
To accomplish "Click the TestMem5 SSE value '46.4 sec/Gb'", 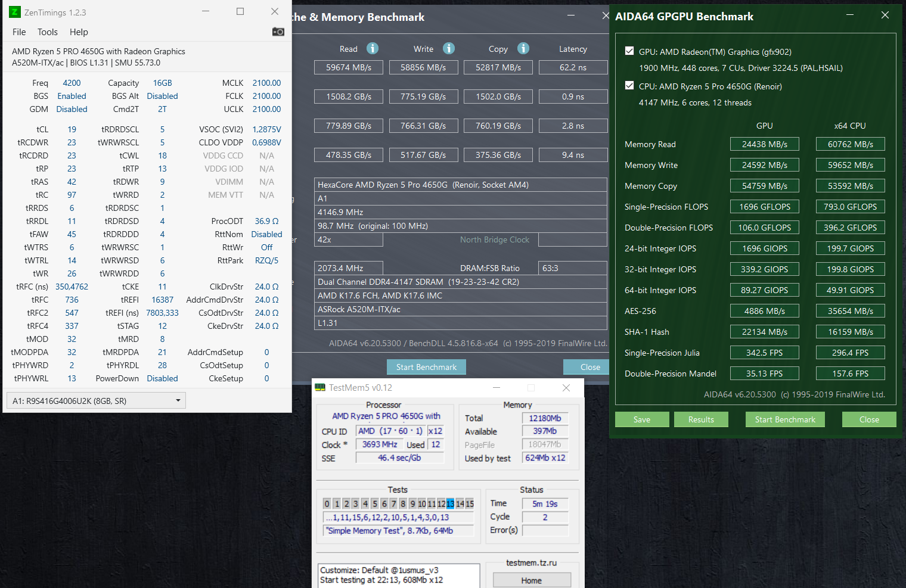I will pos(399,458).
